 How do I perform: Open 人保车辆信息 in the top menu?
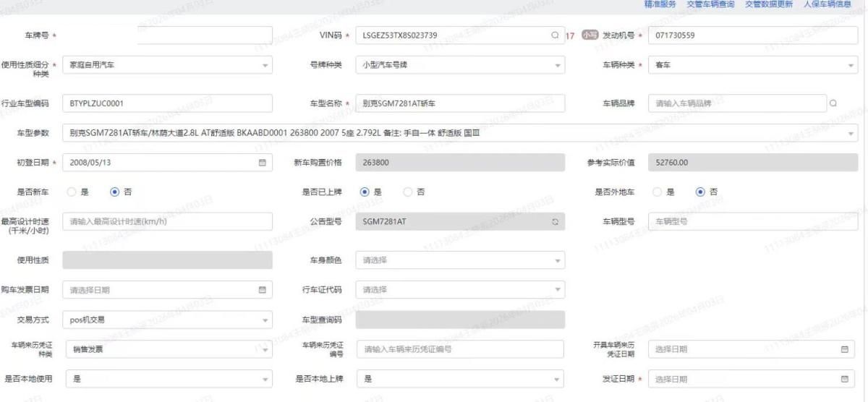pyautogui.click(x=827, y=4)
